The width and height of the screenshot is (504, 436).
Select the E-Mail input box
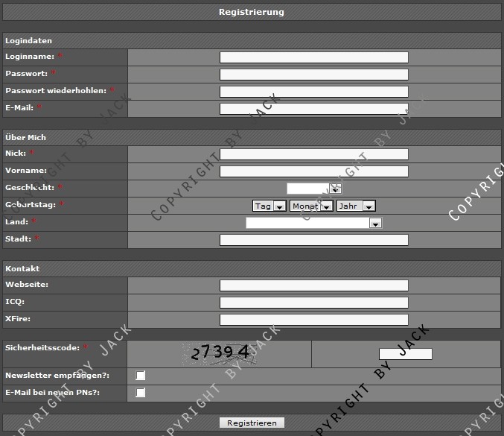point(313,109)
